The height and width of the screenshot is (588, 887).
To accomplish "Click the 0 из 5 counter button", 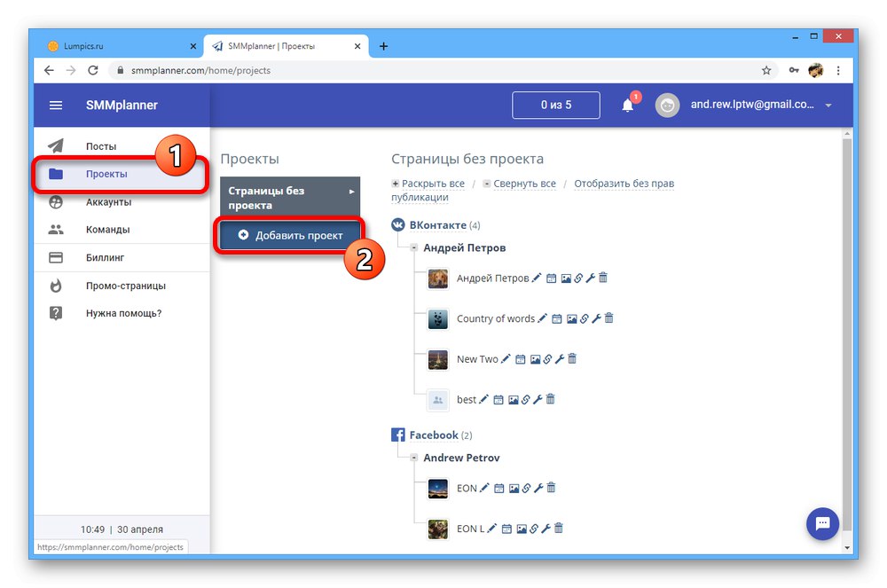I will click(555, 106).
